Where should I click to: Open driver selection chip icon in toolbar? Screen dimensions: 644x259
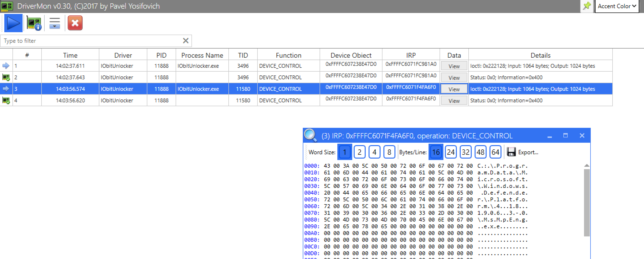(x=34, y=23)
